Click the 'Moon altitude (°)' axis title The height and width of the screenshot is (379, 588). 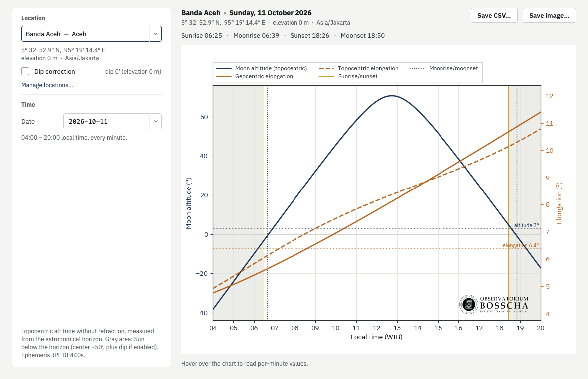[x=189, y=203]
